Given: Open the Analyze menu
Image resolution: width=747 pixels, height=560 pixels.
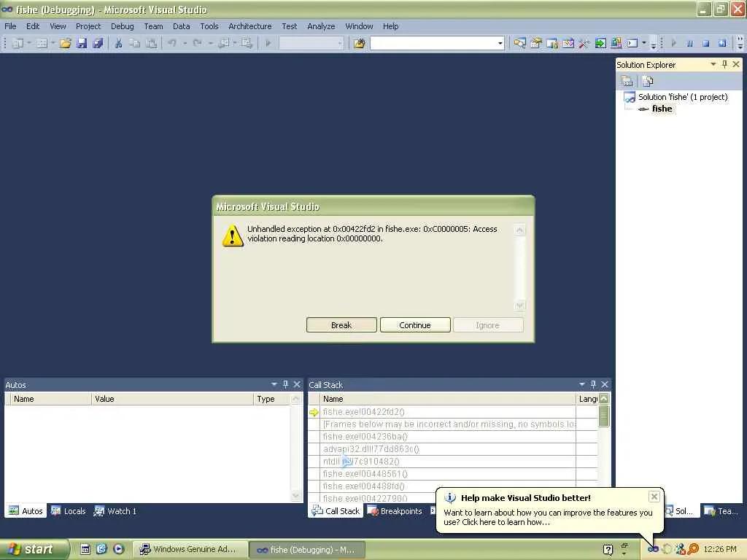Looking at the screenshot, I should tap(321, 26).
